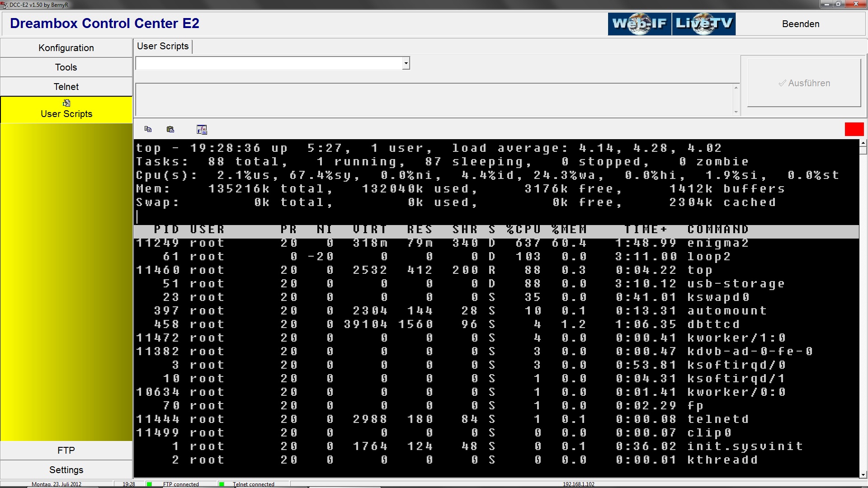Click the red status square
Image resolution: width=868 pixels, height=488 pixels.
point(854,129)
